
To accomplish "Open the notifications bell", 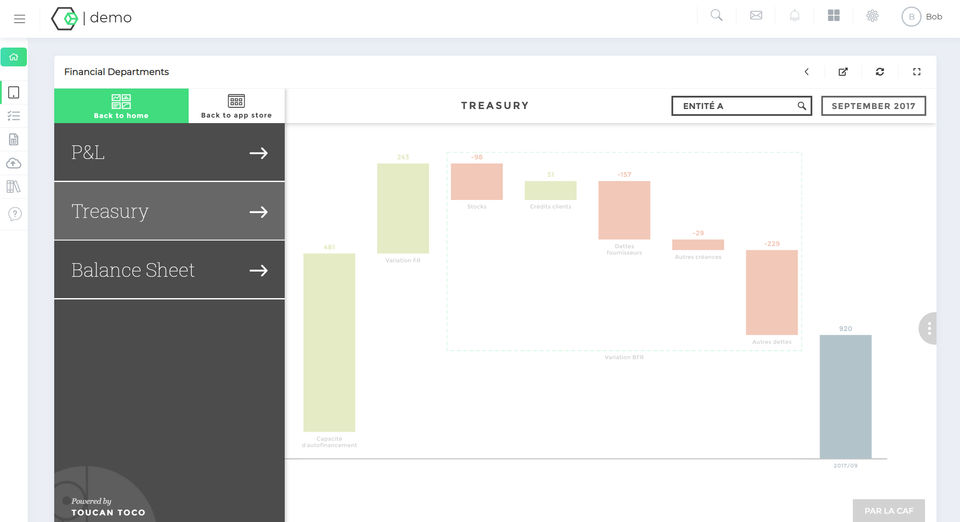I will tap(795, 16).
